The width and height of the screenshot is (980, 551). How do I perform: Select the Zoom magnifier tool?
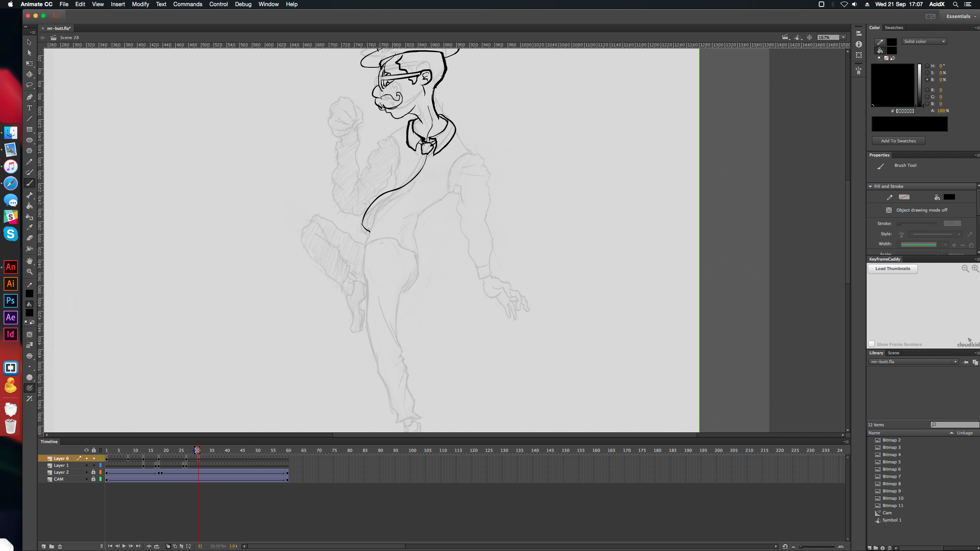(29, 272)
